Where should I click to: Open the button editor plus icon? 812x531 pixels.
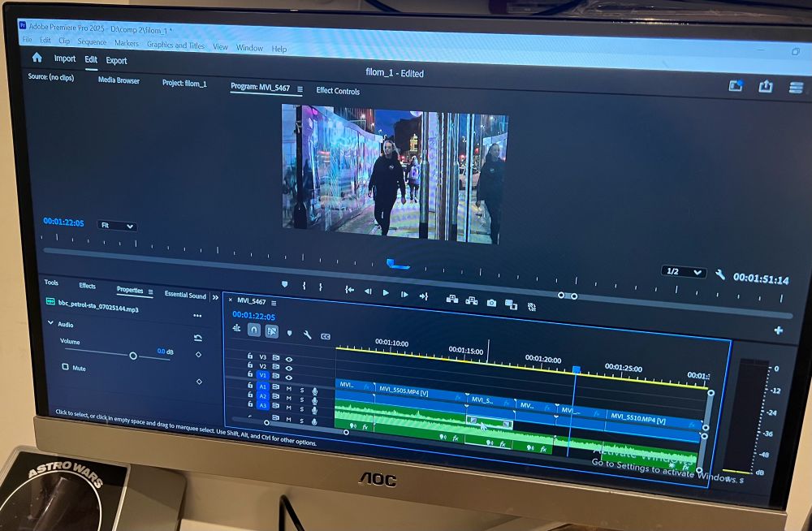pyautogui.click(x=779, y=330)
